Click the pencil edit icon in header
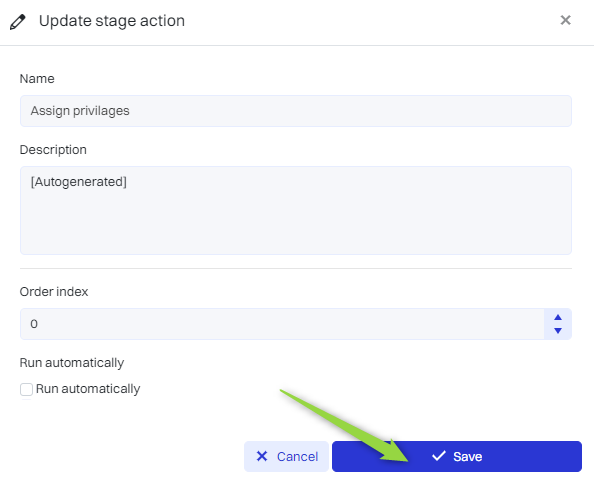Viewport: 594px width, 483px height. tap(17, 22)
